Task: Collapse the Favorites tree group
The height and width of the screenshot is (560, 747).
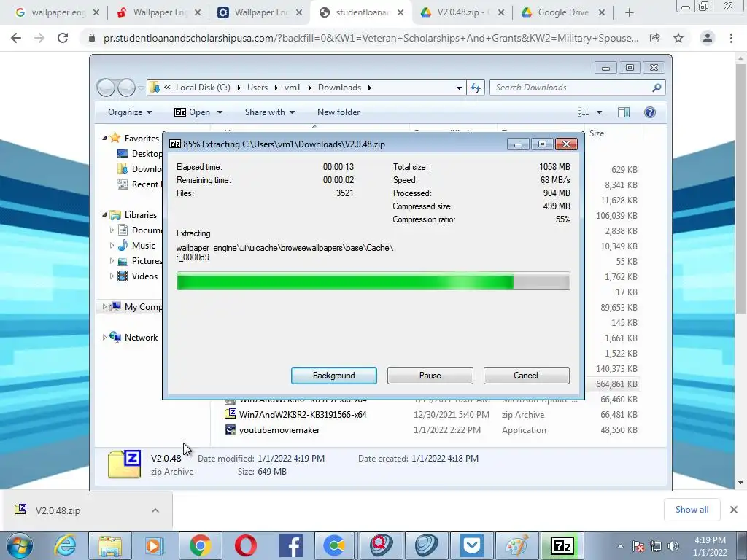Action: click(104, 138)
